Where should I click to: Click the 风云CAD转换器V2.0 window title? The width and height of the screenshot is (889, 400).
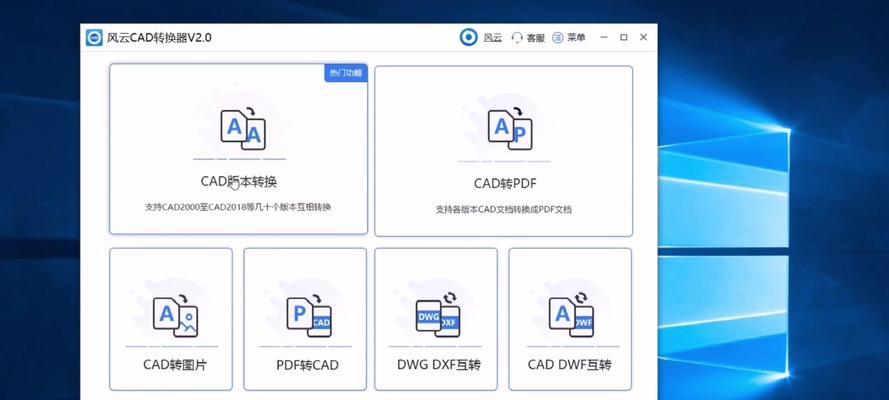159,38
